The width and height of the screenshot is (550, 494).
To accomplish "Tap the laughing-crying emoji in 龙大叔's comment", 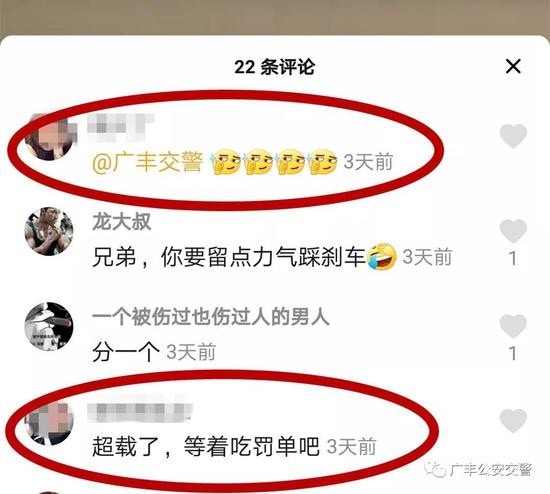I will (382, 256).
